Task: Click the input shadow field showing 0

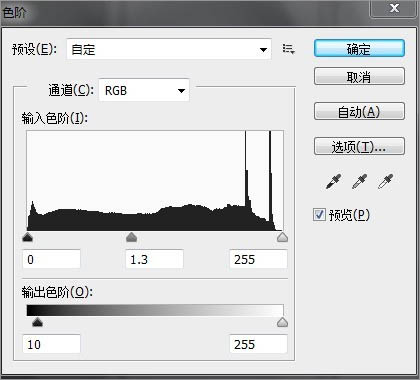Action: tap(51, 259)
